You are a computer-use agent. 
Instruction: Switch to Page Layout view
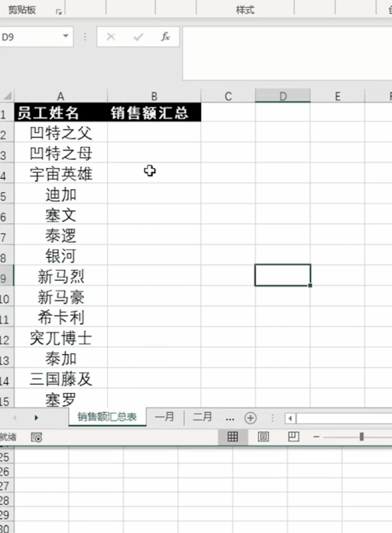[x=264, y=437]
